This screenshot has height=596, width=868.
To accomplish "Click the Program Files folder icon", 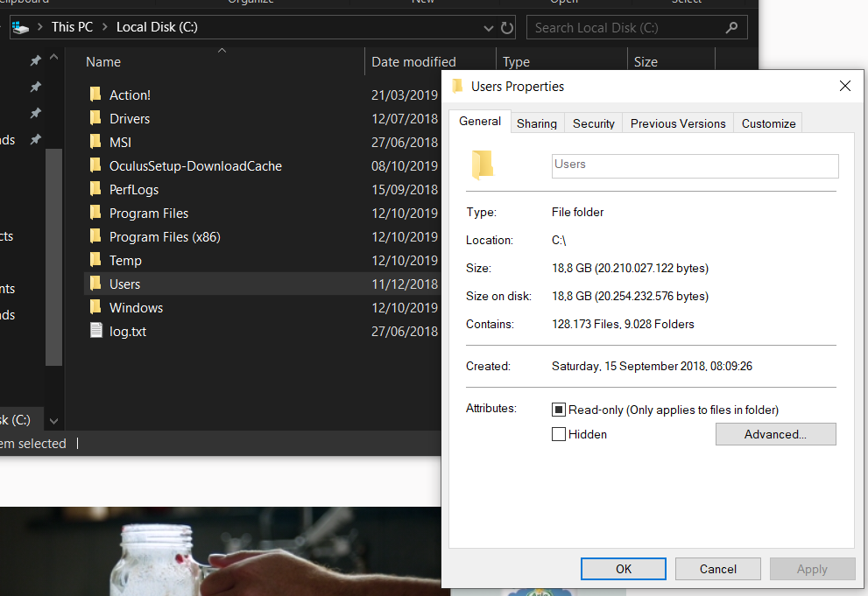I will click(95, 213).
